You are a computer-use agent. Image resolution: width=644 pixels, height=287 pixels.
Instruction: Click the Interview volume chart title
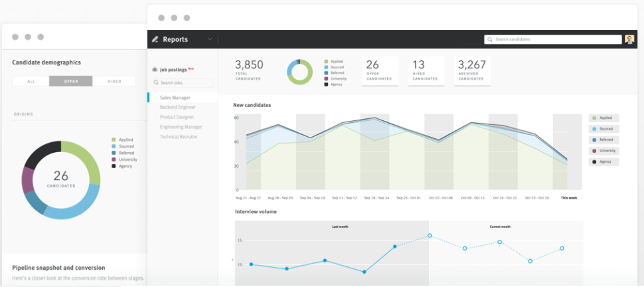click(x=256, y=212)
